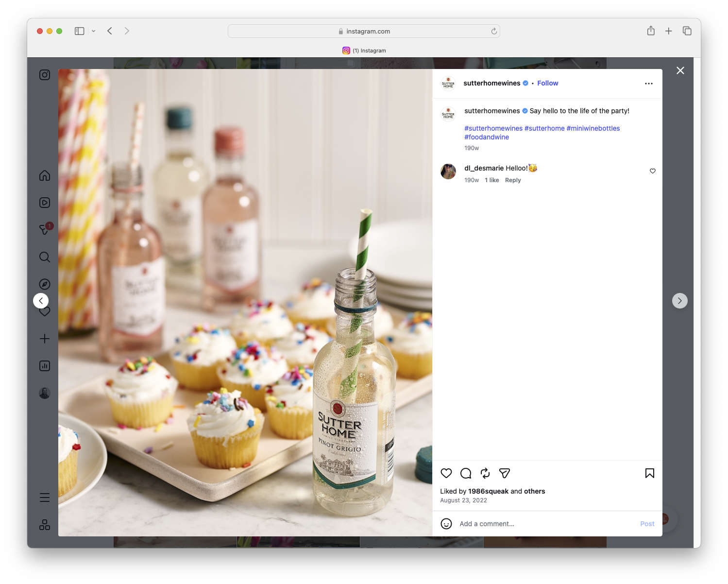728x584 pixels.
Task: Click Post comment button
Action: point(647,524)
